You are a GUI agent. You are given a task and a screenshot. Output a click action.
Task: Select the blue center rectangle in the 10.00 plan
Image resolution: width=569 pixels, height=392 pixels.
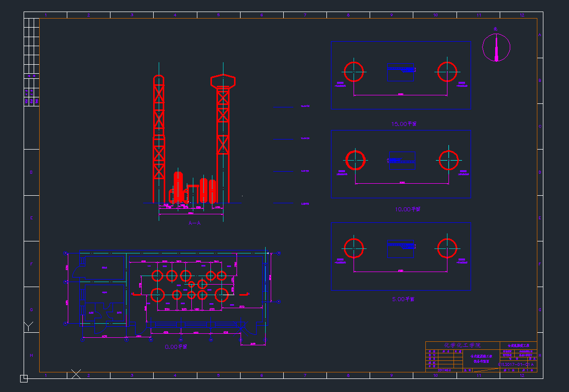[402, 160]
